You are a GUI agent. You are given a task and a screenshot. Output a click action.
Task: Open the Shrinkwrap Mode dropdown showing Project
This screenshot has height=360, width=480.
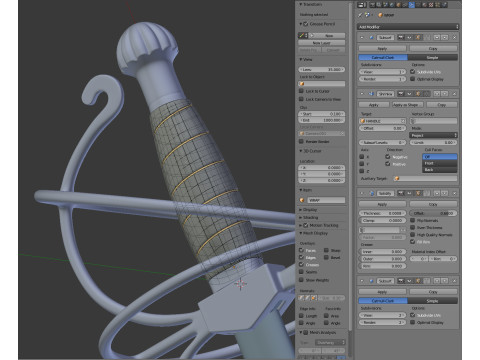coord(433,135)
